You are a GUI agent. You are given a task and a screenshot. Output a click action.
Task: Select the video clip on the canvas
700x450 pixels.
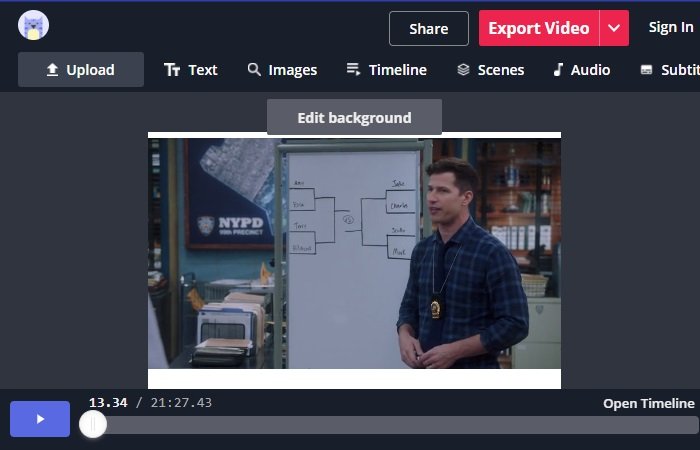tap(354, 253)
